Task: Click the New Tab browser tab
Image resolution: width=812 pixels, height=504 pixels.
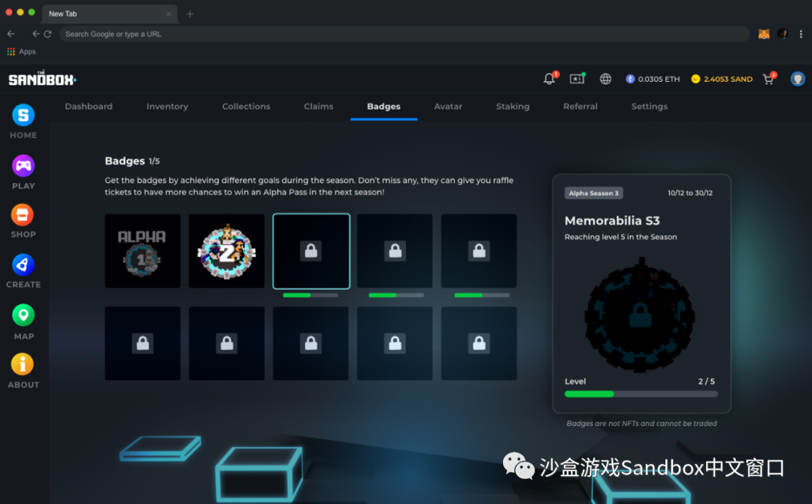Action: click(110, 14)
